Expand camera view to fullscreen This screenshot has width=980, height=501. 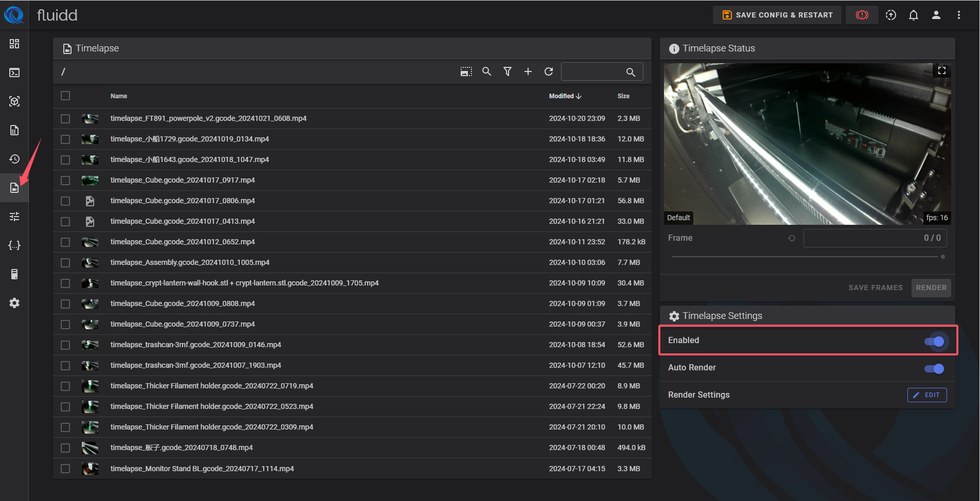tap(941, 70)
